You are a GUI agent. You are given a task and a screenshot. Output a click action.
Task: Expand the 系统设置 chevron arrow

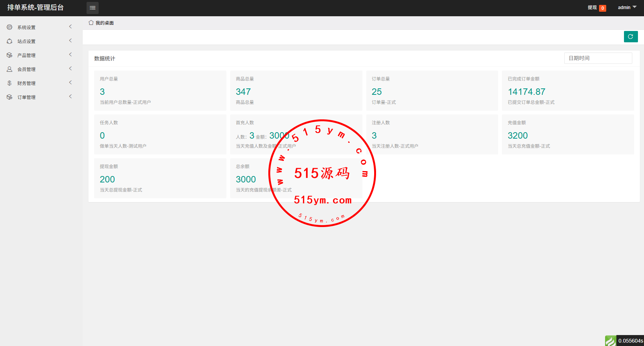coord(70,27)
